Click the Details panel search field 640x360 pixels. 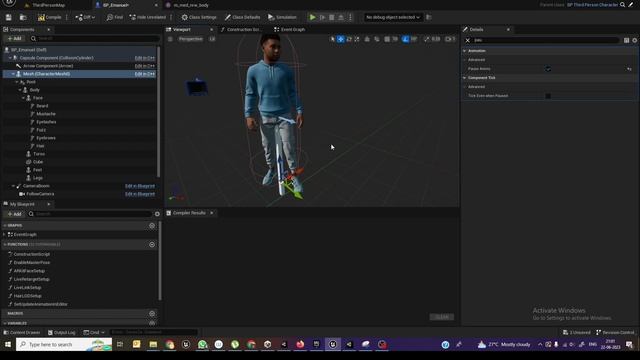pyautogui.click(x=546, y=40)
